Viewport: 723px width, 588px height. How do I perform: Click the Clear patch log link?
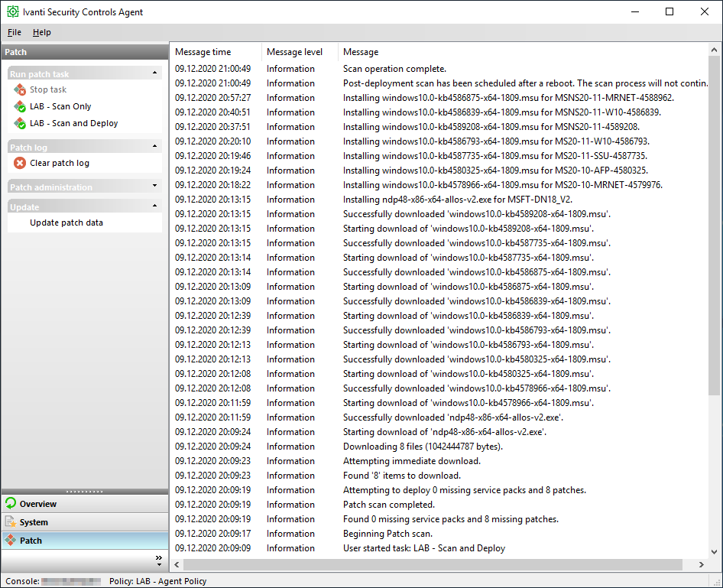click(60, 163)
